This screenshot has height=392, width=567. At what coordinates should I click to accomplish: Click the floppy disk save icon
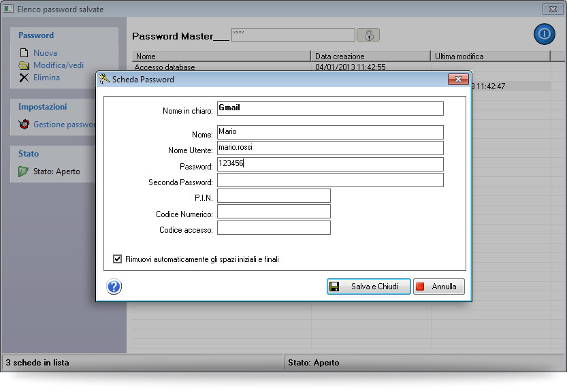tap(334, 287)
